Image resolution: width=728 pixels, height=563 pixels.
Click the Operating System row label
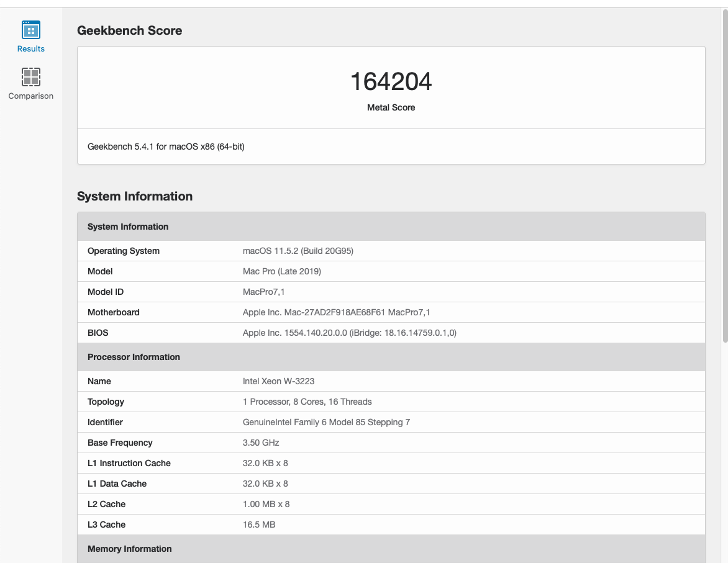pos(124,251)
